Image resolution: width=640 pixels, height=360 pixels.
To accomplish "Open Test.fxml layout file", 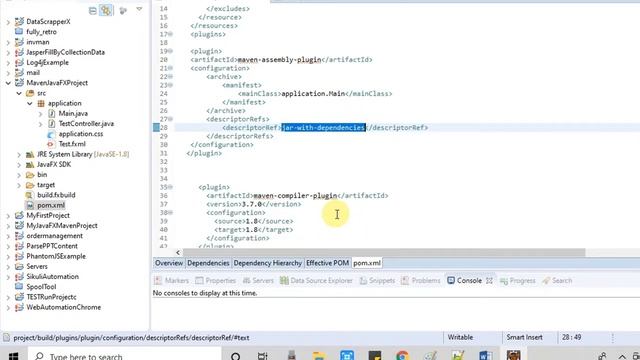I will (72, 144).
